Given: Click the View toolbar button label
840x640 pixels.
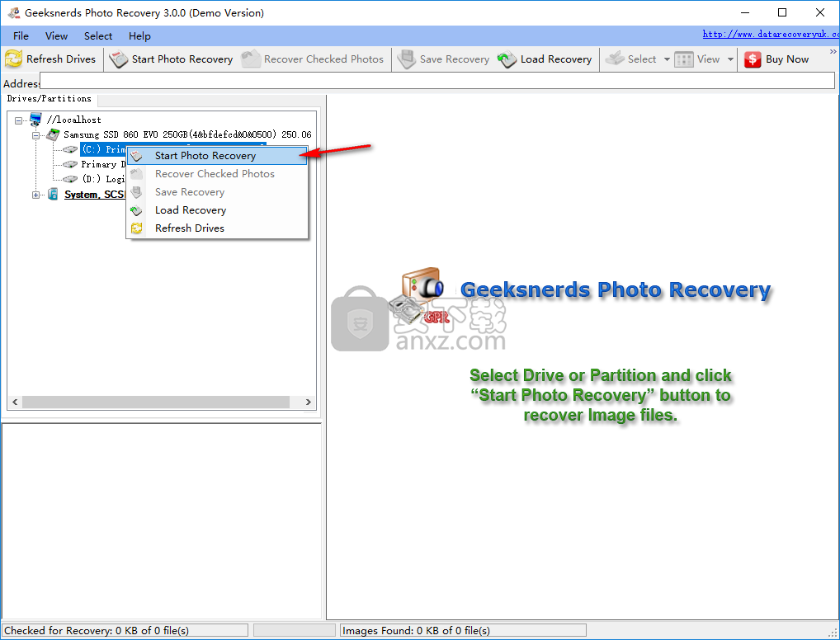Looking at the screenshot, I should pyautogui.click(x=708, y=59).
